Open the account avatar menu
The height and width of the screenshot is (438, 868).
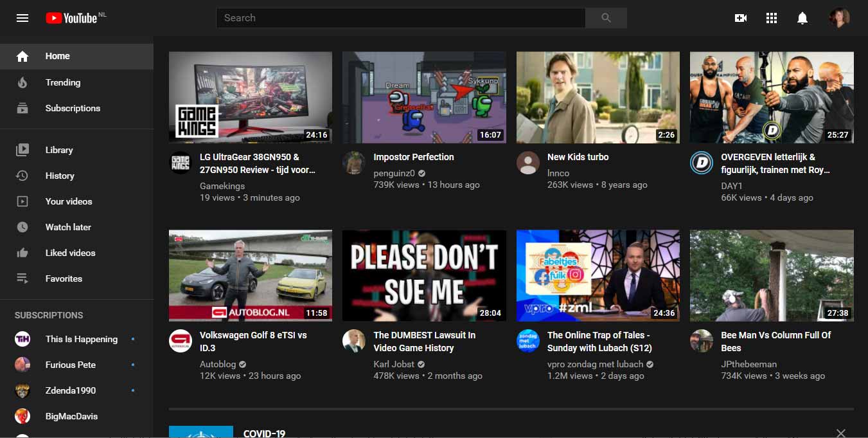(x=840, y=18)
